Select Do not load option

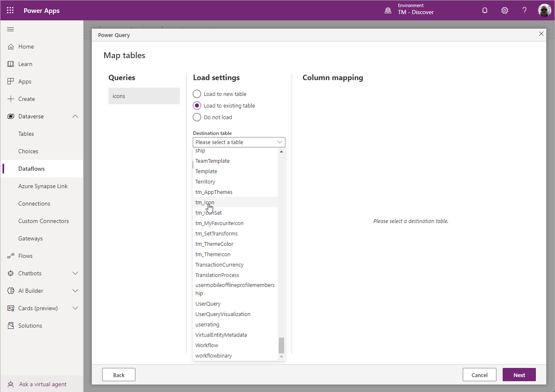[197, 117]
